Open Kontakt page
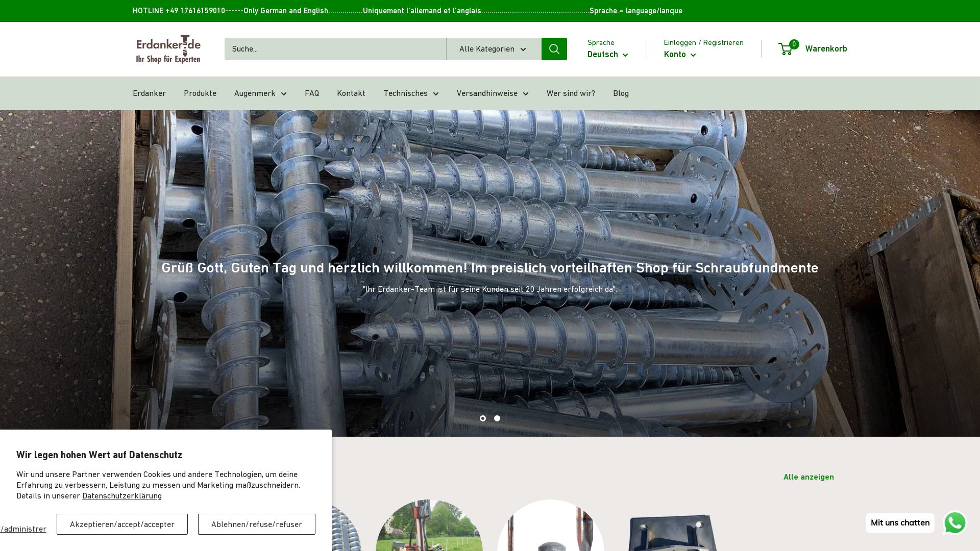This screenshot has height=551, width=980. tap(351, 93)
